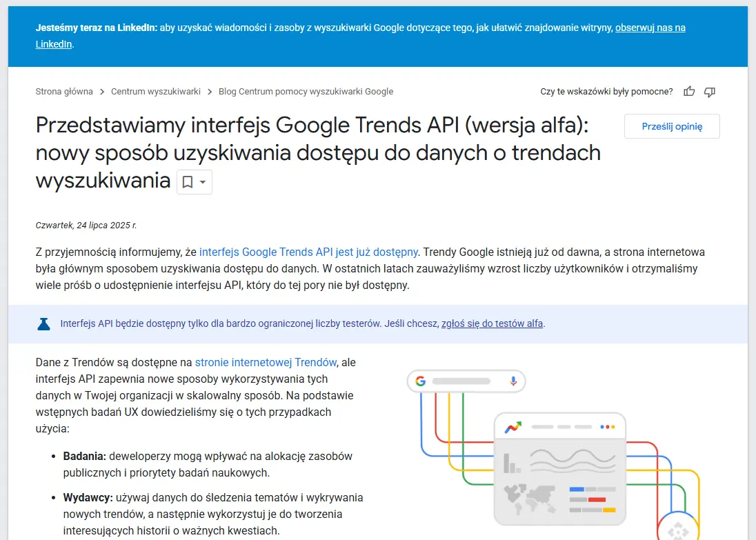Open Strona główna breadcrumb
The image size is (756, 540).
64,92
